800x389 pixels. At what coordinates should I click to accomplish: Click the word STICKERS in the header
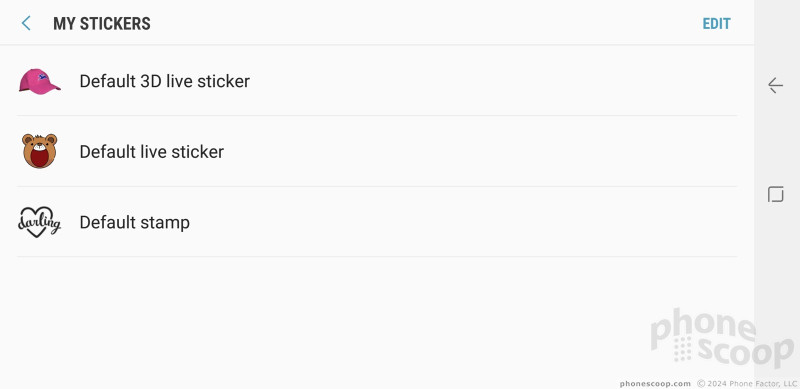tap(115, 23)
